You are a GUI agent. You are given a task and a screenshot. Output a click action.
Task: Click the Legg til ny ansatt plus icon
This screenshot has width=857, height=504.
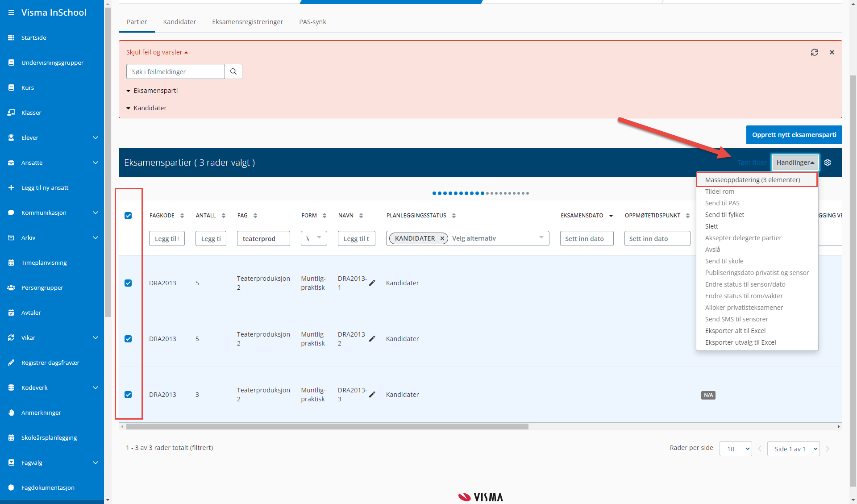[11, 187]
